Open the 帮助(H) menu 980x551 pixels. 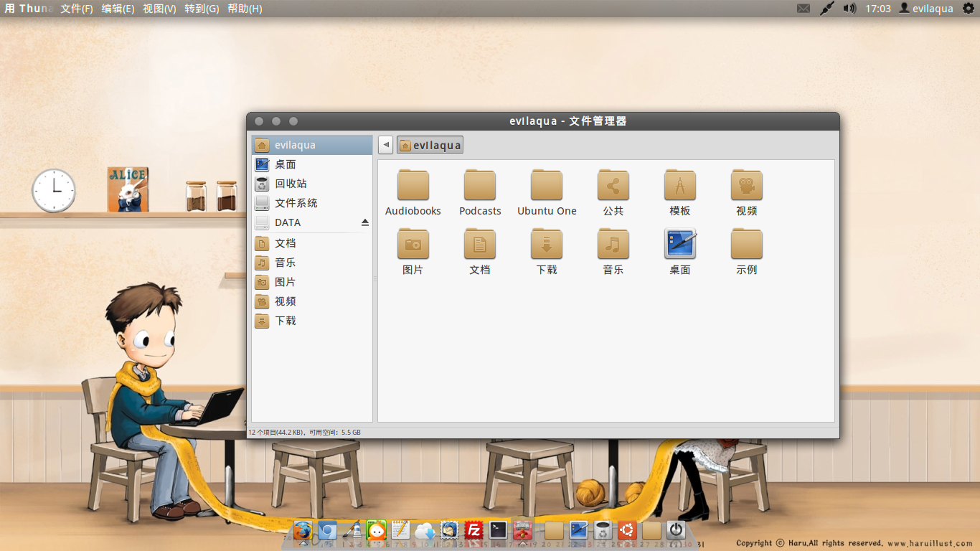(245, 9)
